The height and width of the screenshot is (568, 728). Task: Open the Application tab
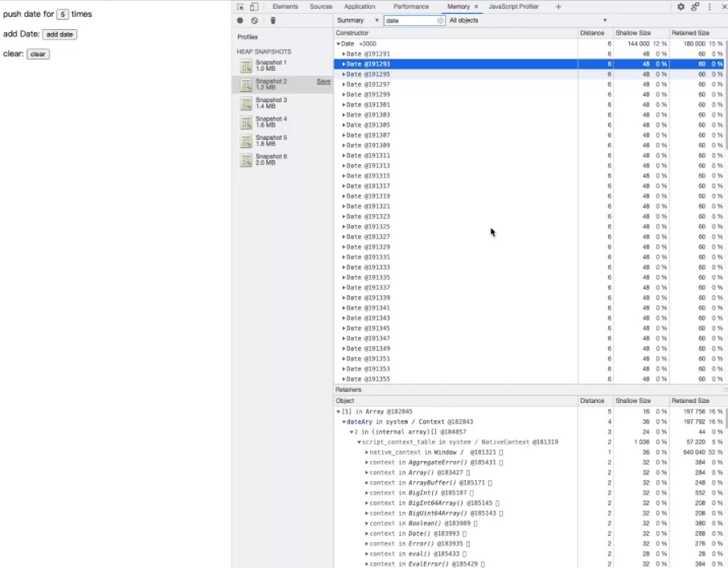pos(360,6)
